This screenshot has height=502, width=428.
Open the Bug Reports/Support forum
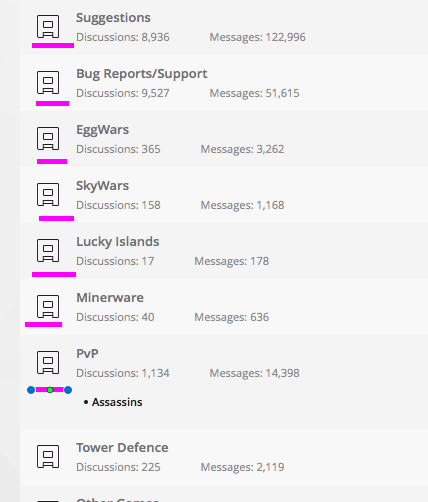click(142, 74)
